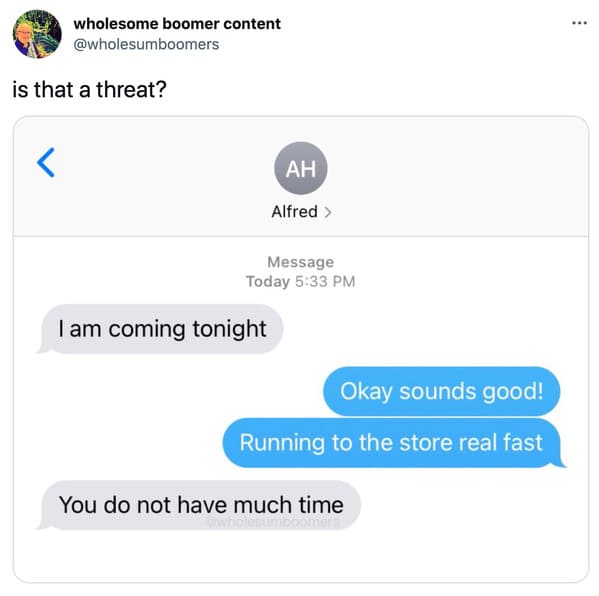Open the wholesome boomer content profile picture
The width and height of the screenshot is (599, 596).
click(x=37, y=34)
